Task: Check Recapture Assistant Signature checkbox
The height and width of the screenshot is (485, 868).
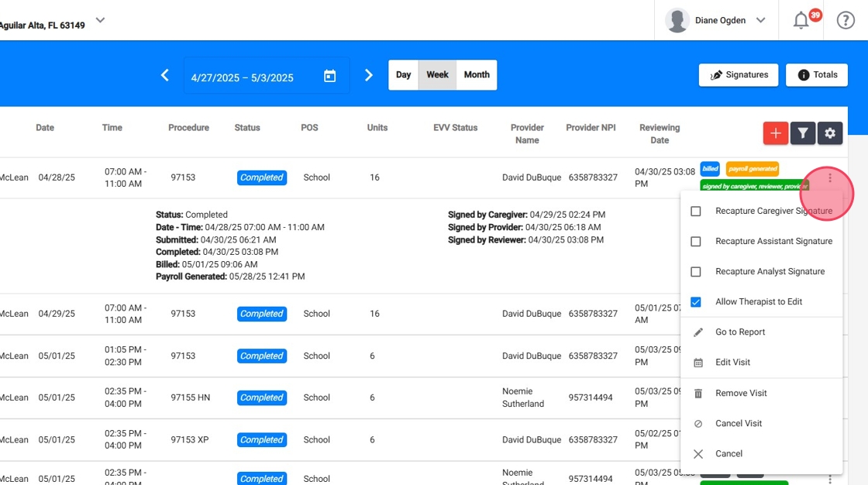Action: 696,241
